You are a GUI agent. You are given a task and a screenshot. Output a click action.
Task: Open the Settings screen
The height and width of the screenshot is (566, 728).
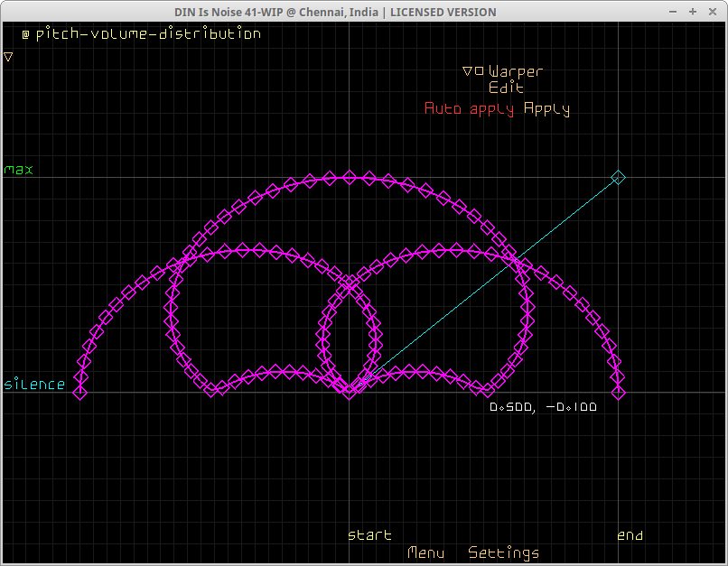pyautogui.click(x=503, y=552)
